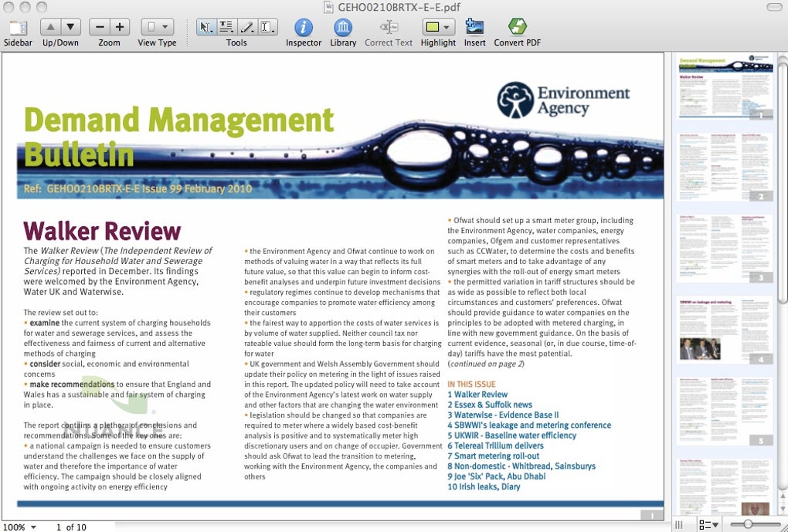This screenshot has height=532, width=788.
Task: Zoom out with the minus button
Action: tap(100, 27)
